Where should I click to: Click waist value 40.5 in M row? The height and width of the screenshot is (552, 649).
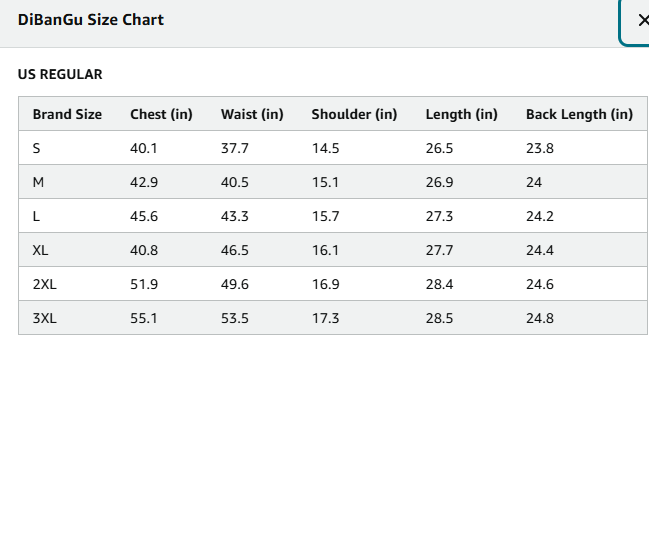pos(235,182)
